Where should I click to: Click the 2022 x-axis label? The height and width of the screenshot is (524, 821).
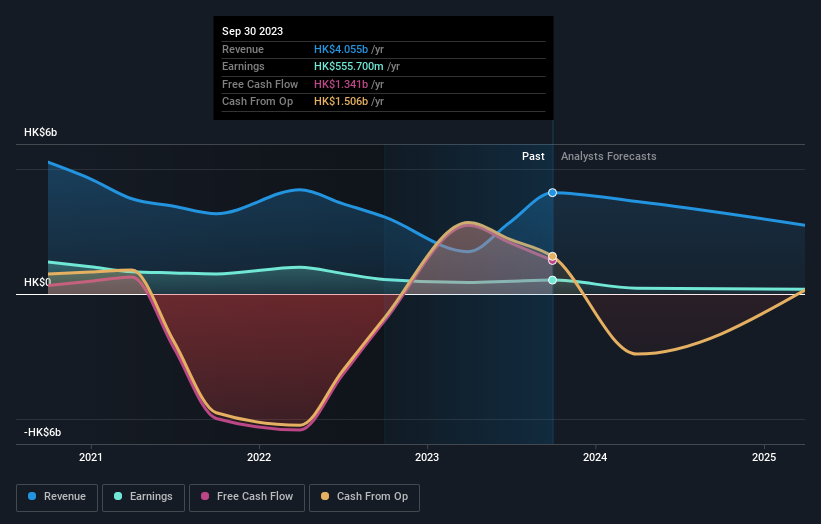point(259,457)
